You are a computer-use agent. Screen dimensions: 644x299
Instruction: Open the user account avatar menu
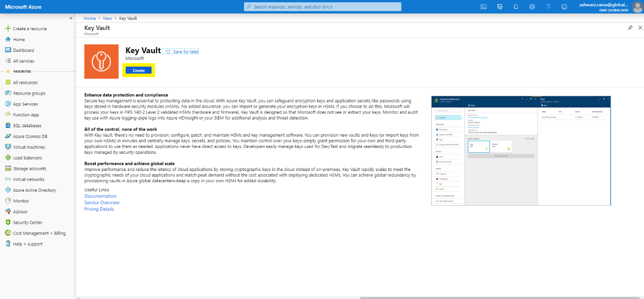pyautogui.click(x=637, y=7)
